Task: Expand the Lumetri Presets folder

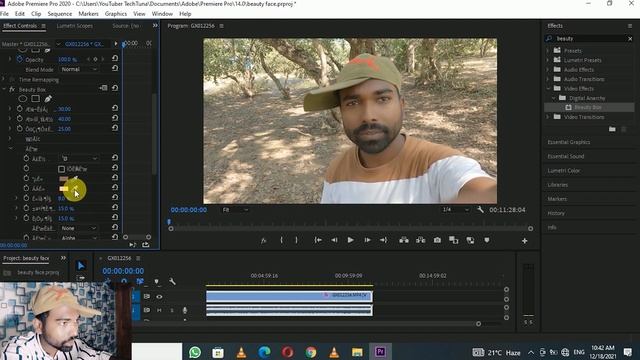Action: click(x=548, y=60)
